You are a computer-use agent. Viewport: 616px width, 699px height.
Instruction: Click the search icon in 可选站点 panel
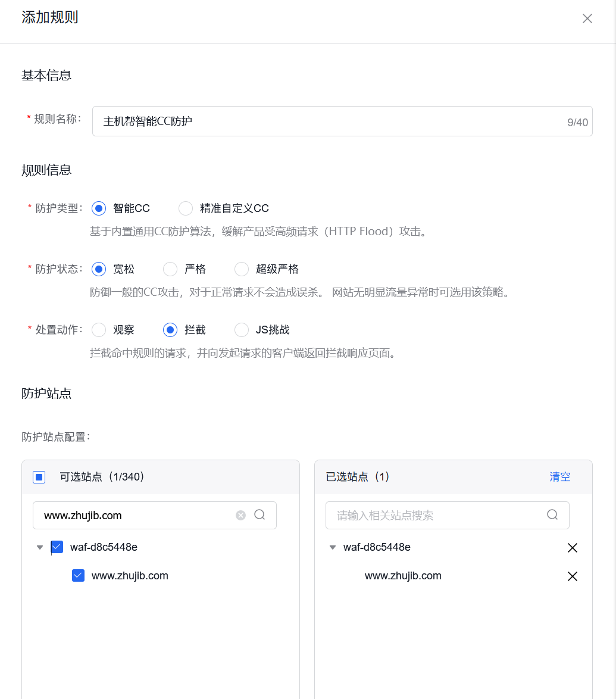tap(259, 515)
